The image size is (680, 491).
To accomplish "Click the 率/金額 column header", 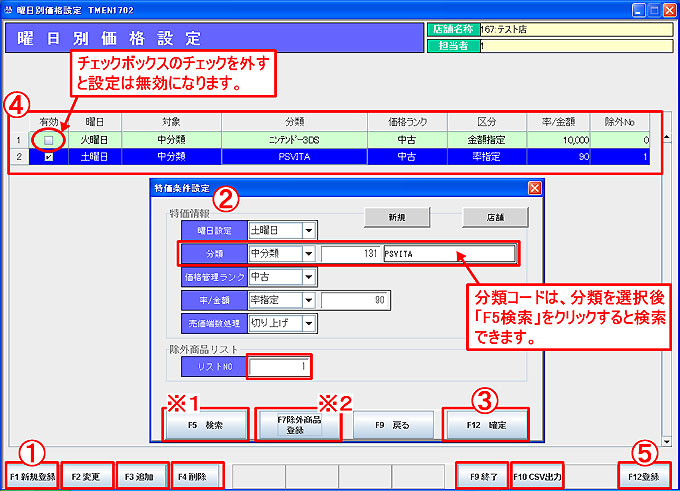I will (x=558, y=122).
